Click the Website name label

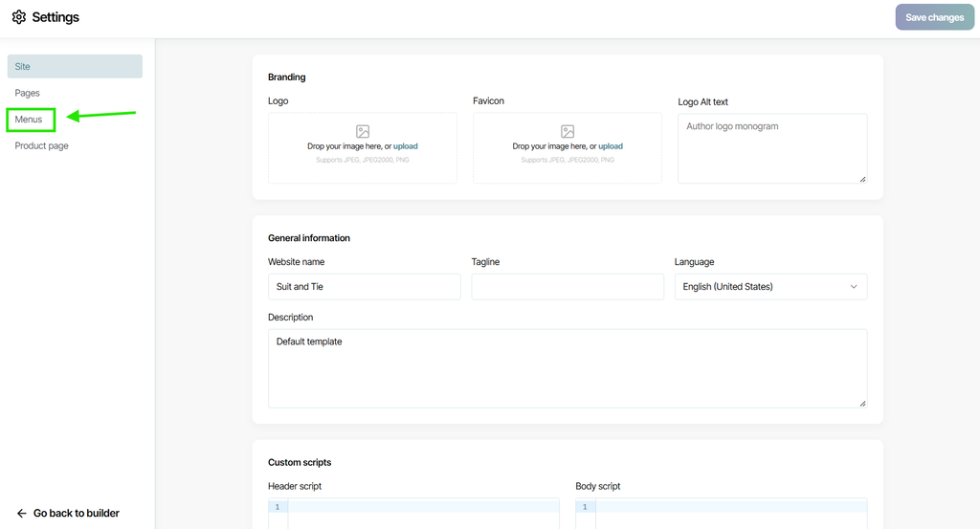[297, 262]
